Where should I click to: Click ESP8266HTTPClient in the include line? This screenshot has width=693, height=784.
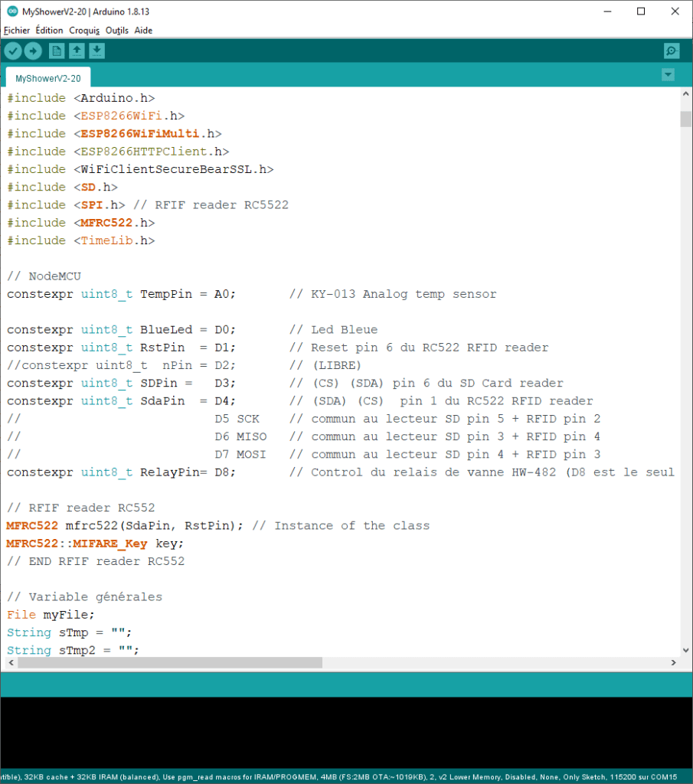pos(143,152)
